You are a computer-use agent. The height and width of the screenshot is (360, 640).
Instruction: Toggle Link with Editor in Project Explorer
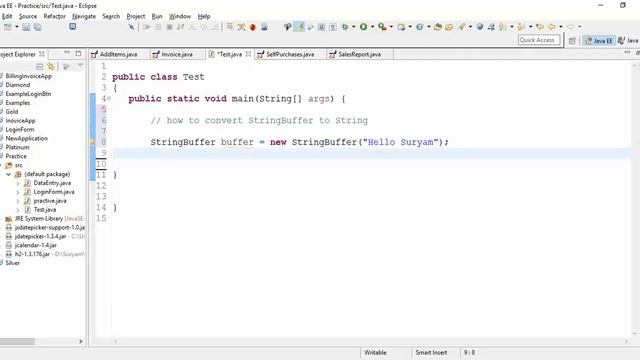[x=51, y=66]
